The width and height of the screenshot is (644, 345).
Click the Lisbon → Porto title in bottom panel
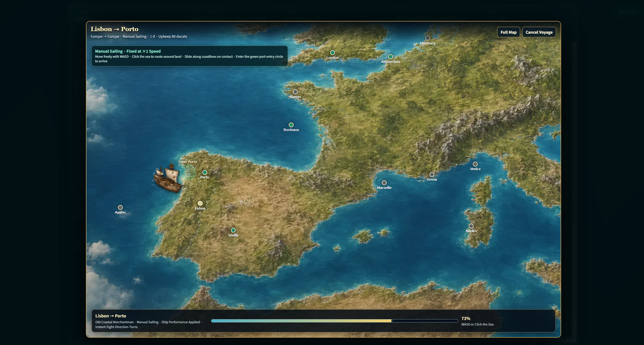pyautogui.click(x=111, y=316)
